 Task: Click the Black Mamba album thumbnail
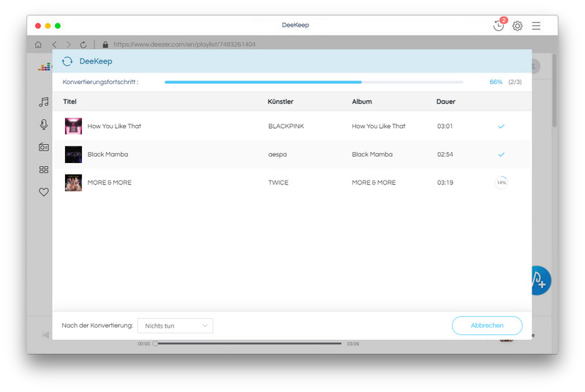(x=73, y=154)
